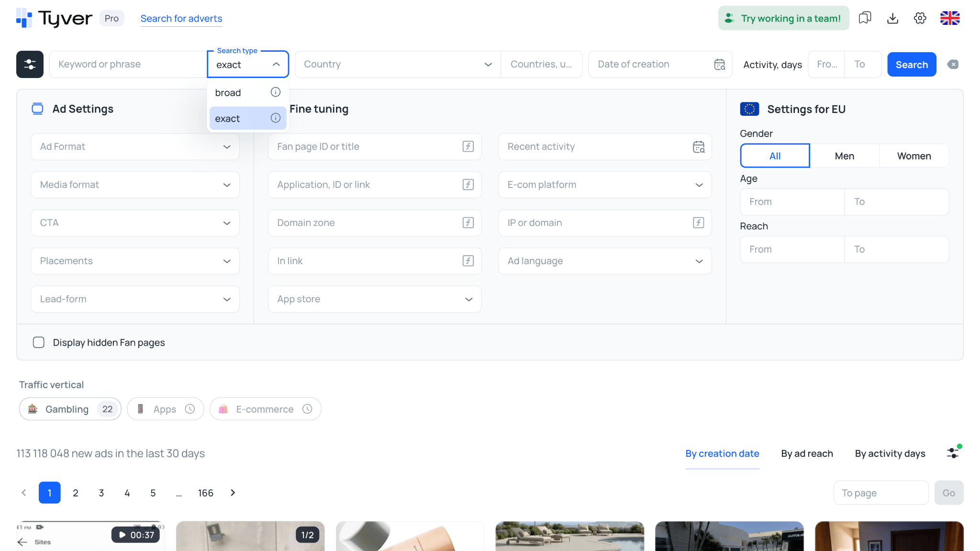Click the Pro plan badge

[x=111, y=18]
